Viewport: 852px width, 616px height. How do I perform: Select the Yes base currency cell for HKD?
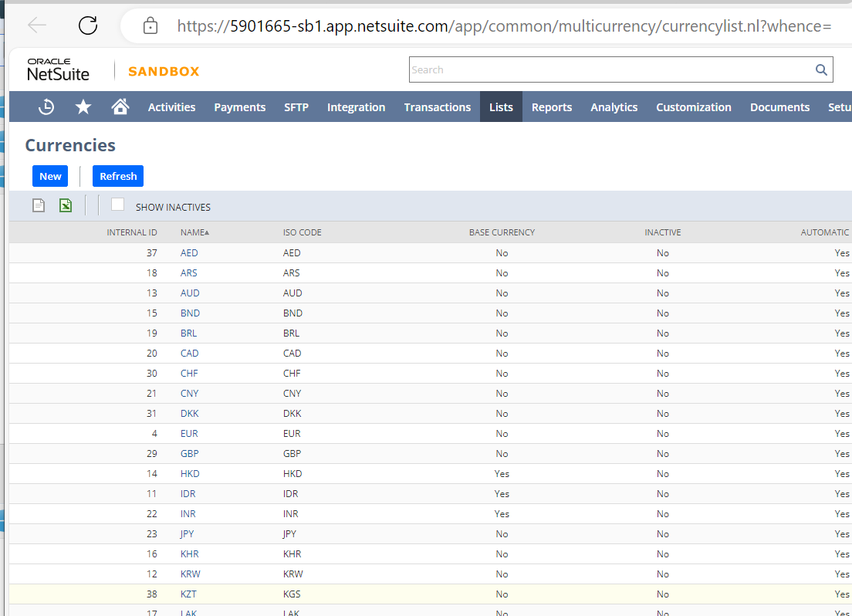click(x=502, y=474)
